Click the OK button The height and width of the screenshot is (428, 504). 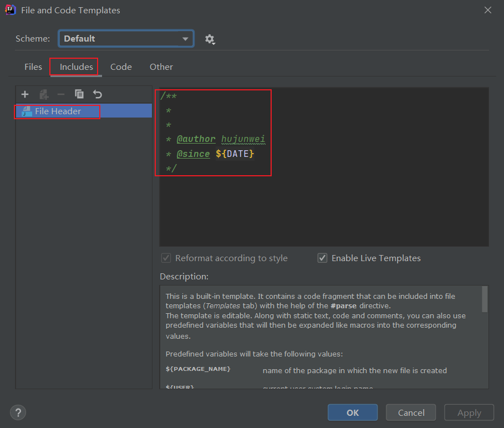pos(353,412)
